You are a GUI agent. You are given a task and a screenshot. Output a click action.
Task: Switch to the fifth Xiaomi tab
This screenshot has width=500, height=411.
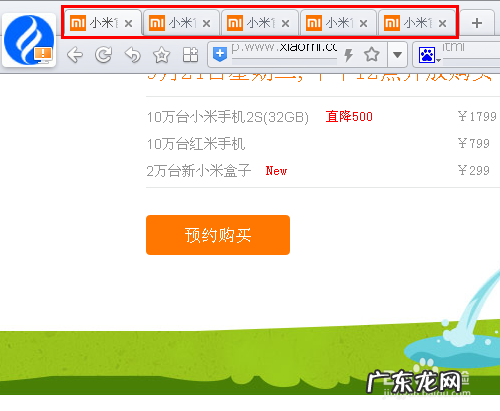[417, 23]
